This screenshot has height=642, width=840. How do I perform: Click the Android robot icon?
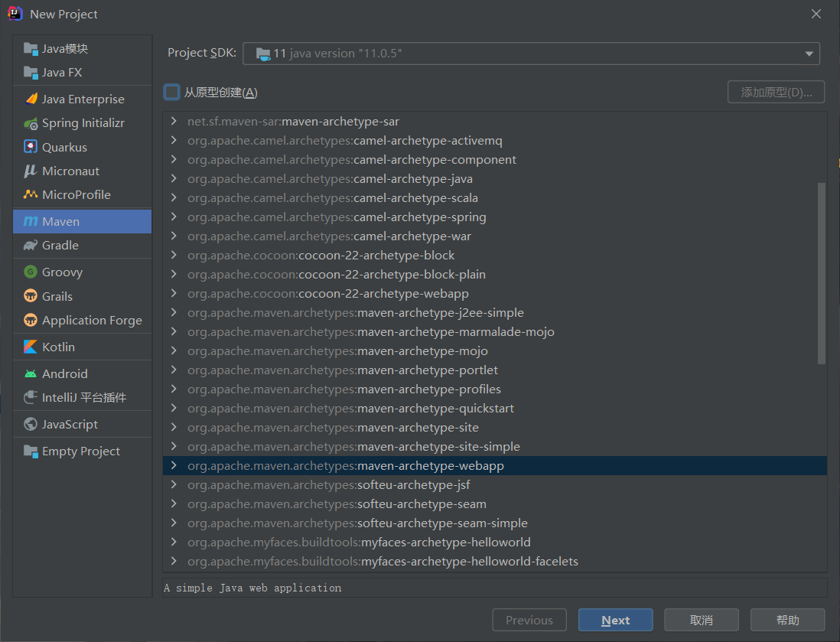pyautogui.click(x=31, y=373)
